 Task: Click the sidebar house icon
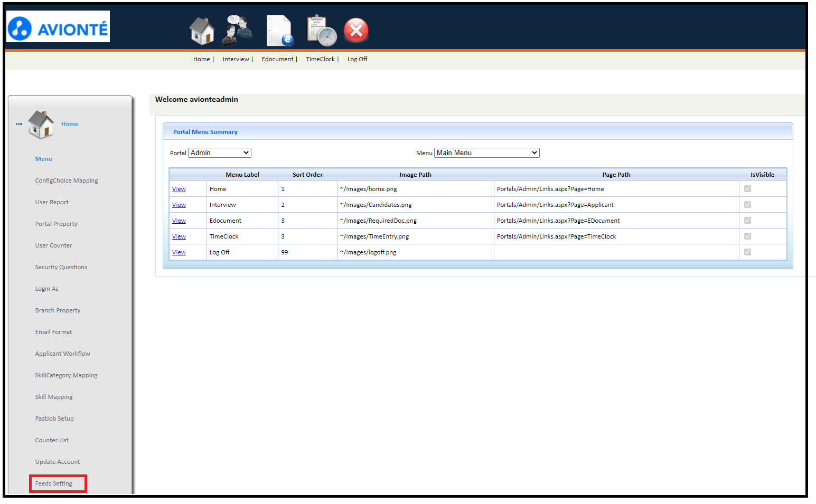[41, 125]
